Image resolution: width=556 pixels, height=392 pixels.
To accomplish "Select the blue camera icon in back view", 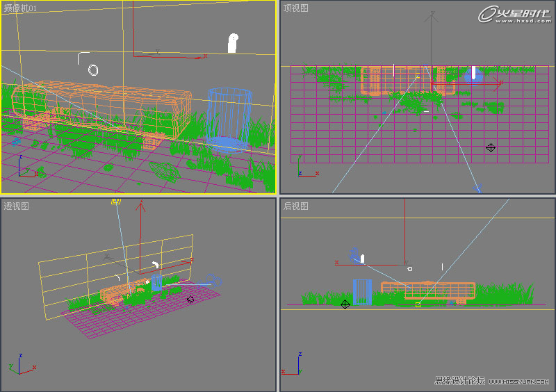I will pos(354,254).
